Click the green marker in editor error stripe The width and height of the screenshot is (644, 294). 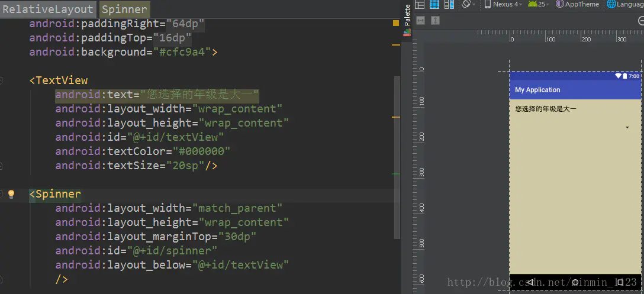coord(396,174)
